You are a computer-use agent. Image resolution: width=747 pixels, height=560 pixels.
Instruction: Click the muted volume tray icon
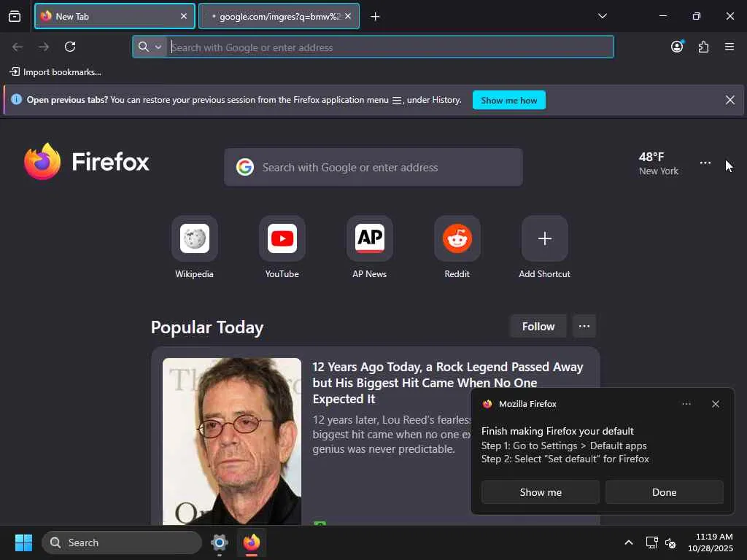(670, 542)
